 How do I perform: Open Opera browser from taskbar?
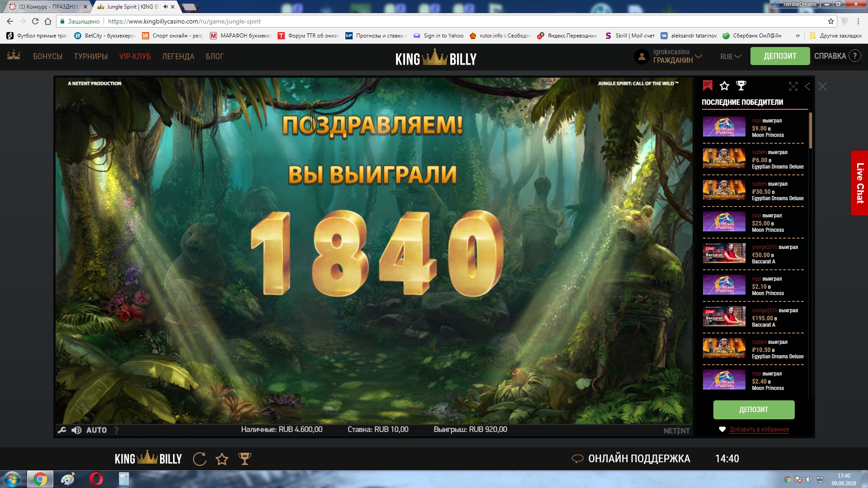(96, 479)
